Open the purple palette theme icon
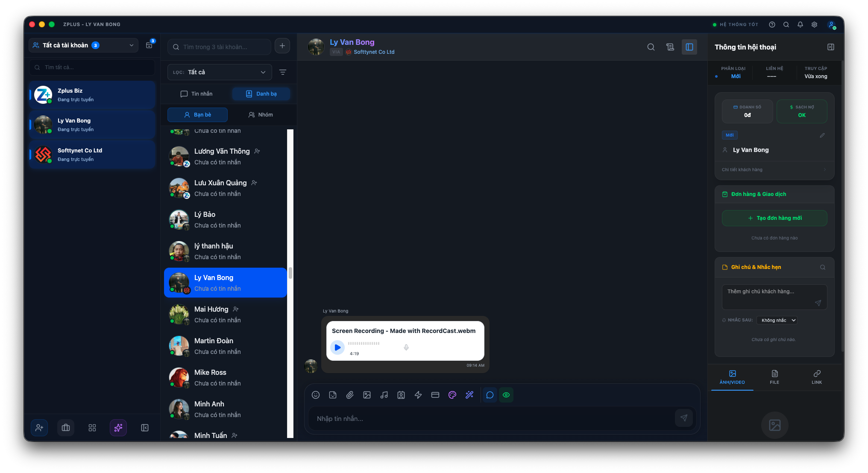The image size is (868, 473). coord(452,395)
